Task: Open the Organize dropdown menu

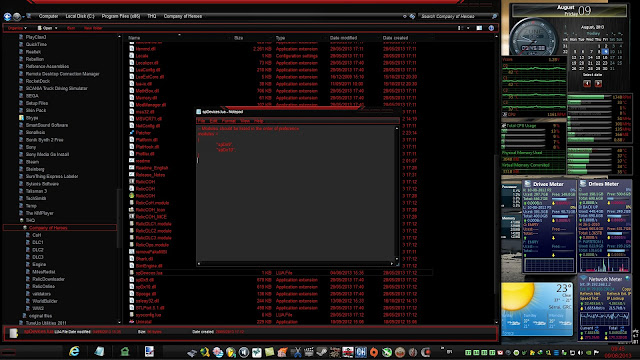Action: pos(17,28)
